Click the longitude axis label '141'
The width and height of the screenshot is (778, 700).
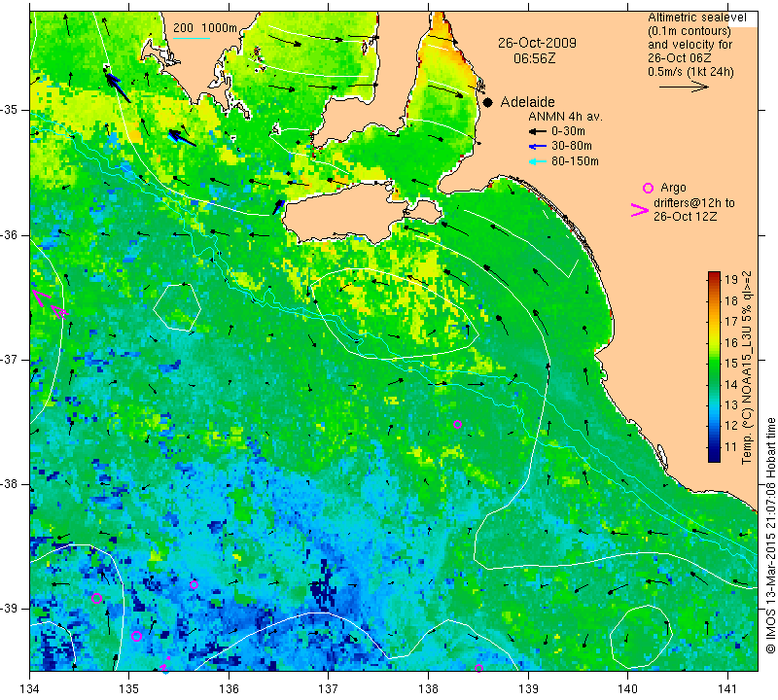coord(727,688)
